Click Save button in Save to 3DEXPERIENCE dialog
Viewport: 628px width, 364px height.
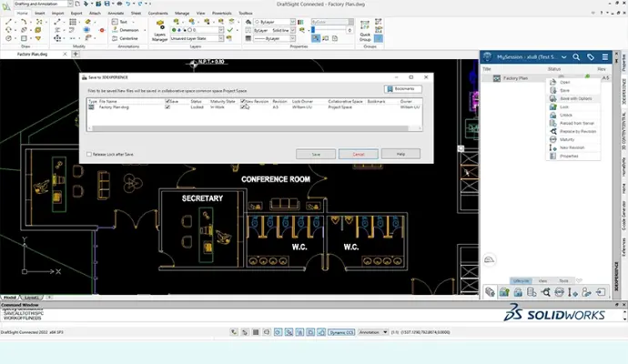(316, 154)
